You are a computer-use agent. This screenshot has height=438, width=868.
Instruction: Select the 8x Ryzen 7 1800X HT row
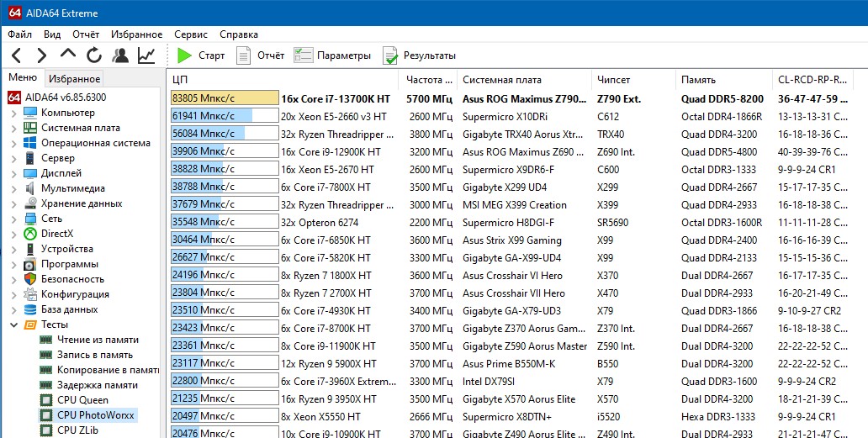[510, 276]
